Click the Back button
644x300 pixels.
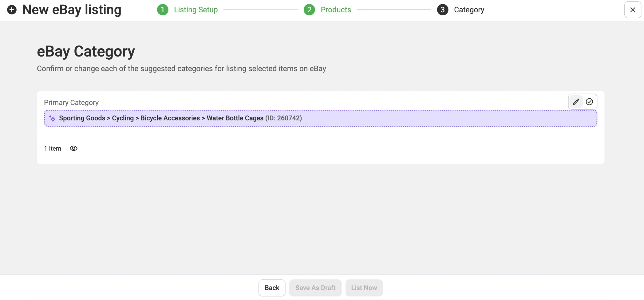[272, 288]
